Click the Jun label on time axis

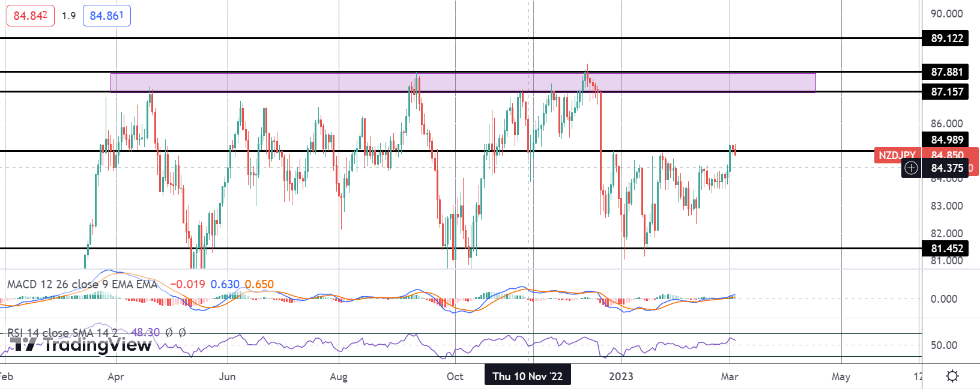pos(228,377)
